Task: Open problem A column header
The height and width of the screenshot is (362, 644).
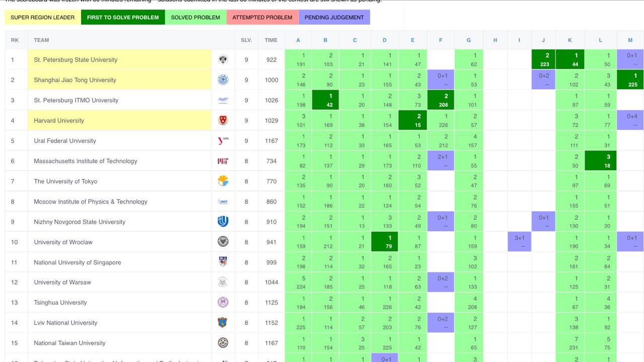Action: click(x=298, y=40)
